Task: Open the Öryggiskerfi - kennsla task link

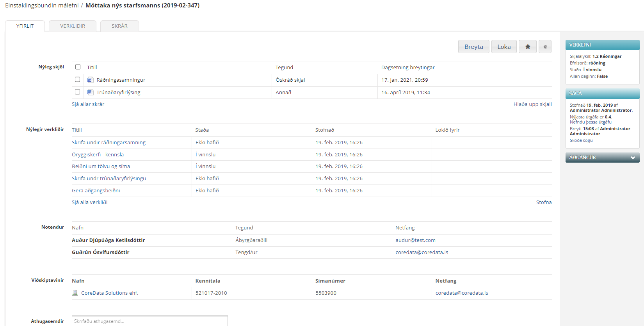Action: [98, 154]
